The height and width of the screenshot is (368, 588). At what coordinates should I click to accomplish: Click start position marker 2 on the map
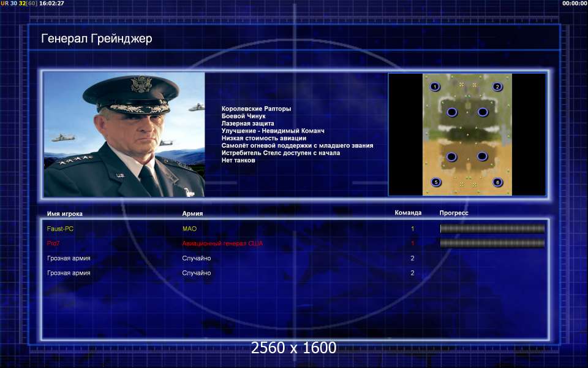[497, 86]
